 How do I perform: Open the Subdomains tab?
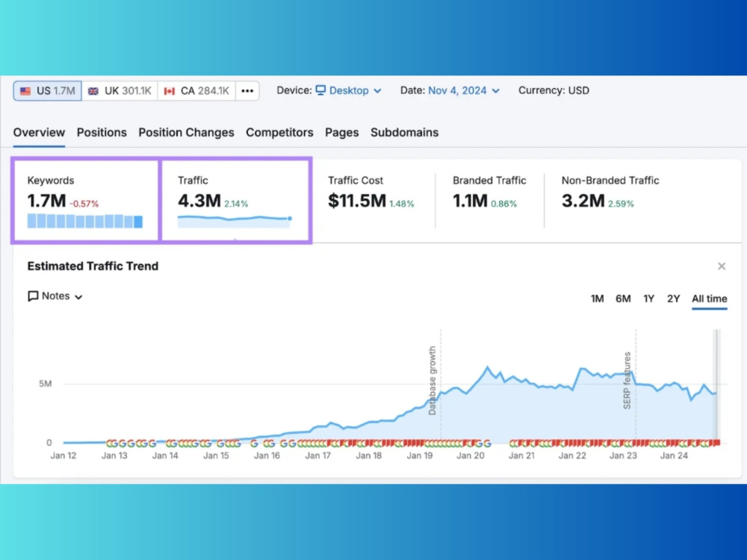pyautogui.click(x=404, y=132)
